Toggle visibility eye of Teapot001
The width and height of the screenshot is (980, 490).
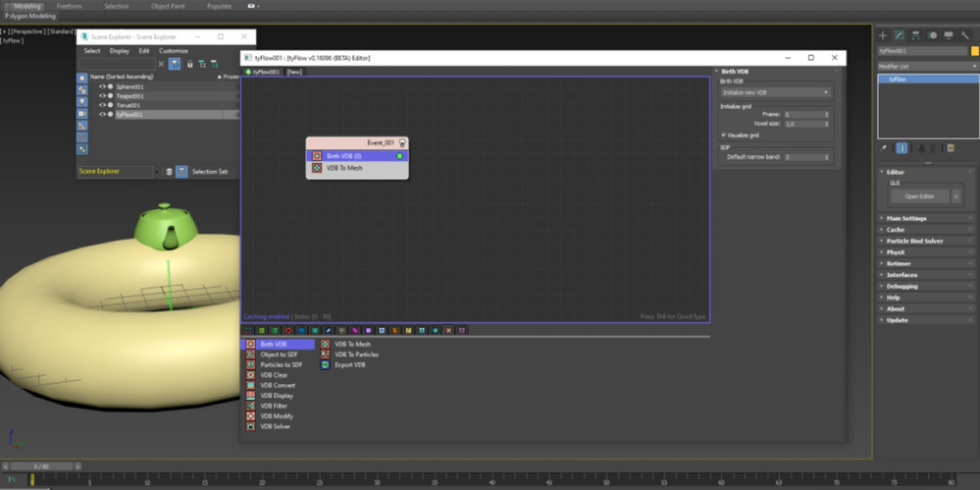coord(102,96)
